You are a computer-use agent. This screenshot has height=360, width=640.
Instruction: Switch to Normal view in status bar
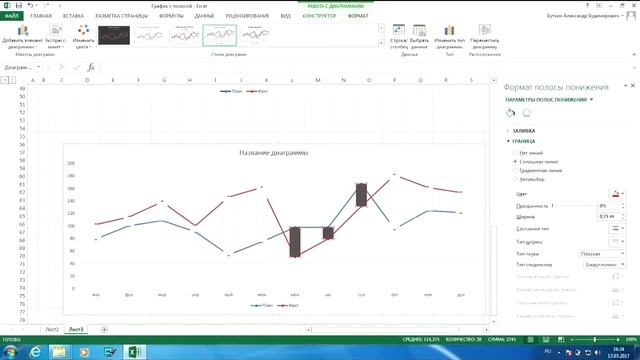[x=530, y=340]
